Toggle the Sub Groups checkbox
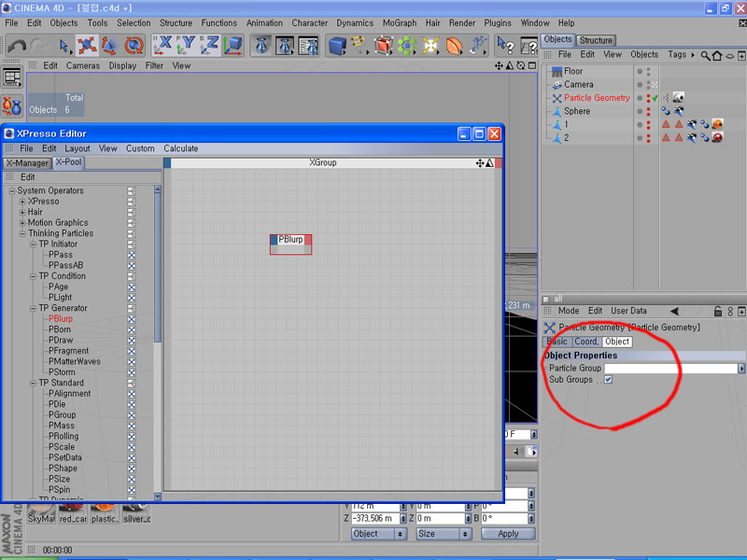The height and width of the screenshot is (560, 747). tap(609, 380)
